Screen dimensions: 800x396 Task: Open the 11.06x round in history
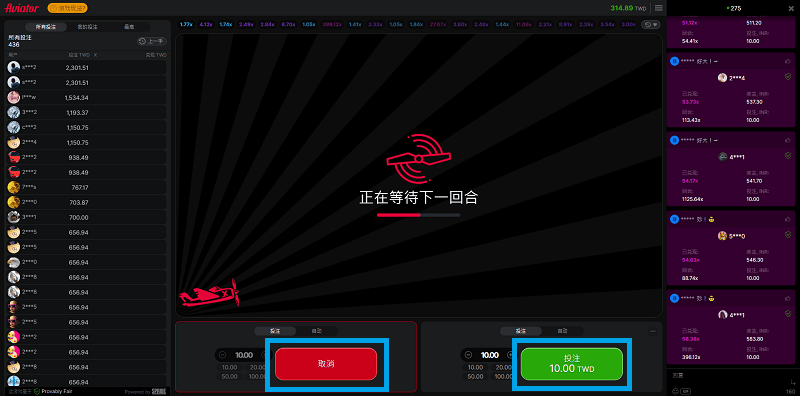point(524,24)
